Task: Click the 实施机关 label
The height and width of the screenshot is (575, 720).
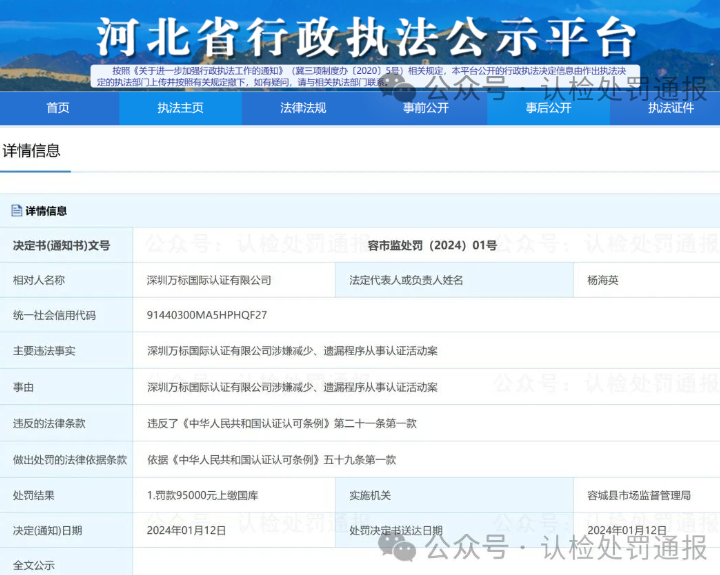Action: (x=370, y=496)
